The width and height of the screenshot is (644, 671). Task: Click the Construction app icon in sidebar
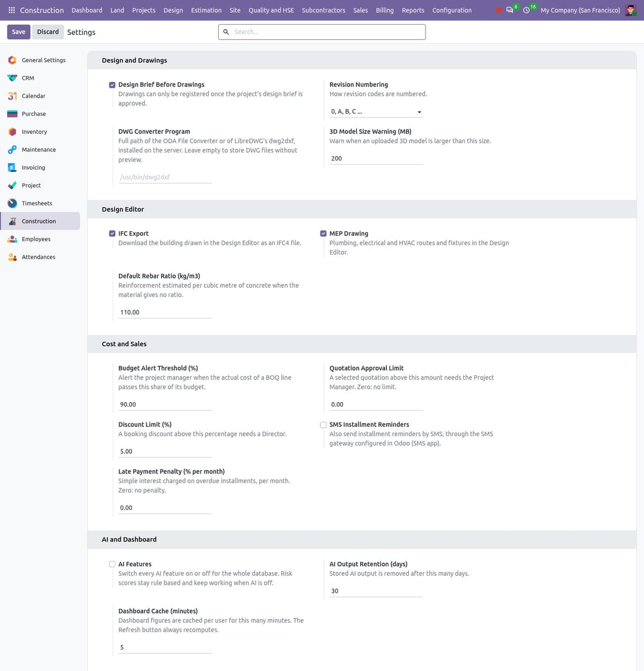(12, 221)
